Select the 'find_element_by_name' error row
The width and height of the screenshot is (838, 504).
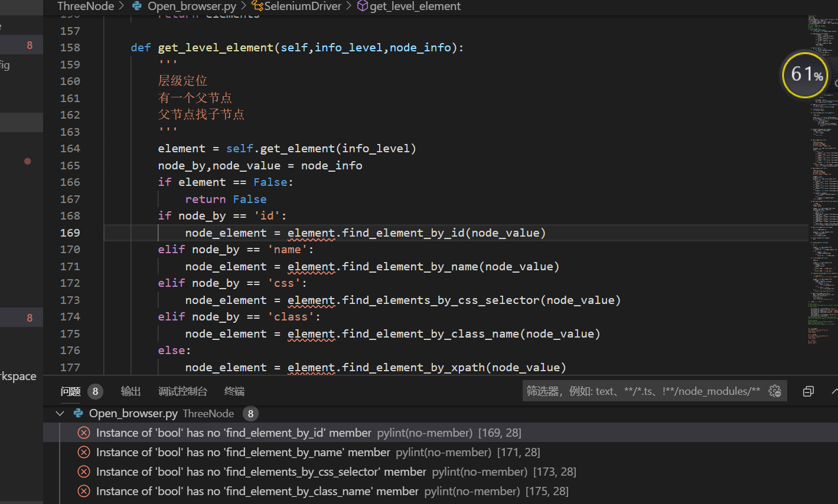pyautogui.click(x=441, y=452)
